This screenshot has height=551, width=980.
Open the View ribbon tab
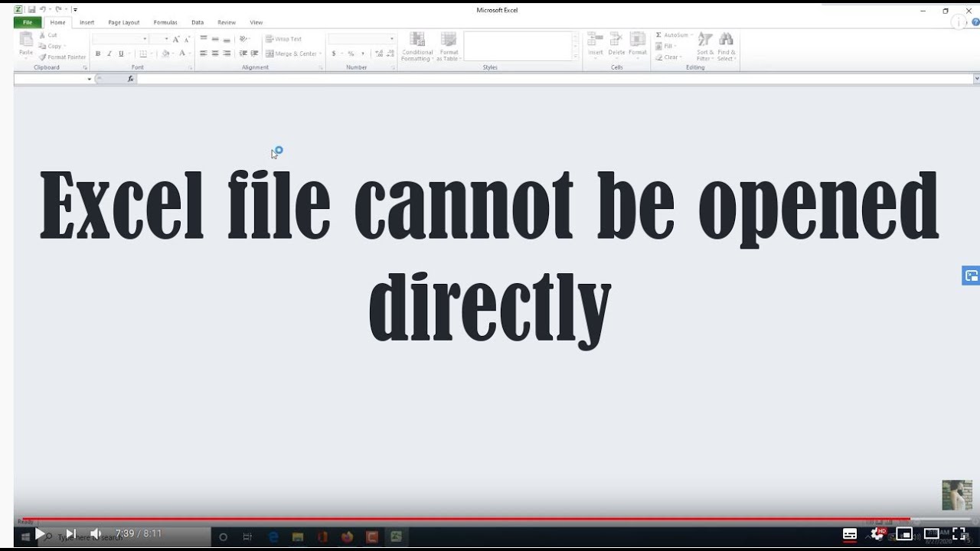click(x=256, y=22)
